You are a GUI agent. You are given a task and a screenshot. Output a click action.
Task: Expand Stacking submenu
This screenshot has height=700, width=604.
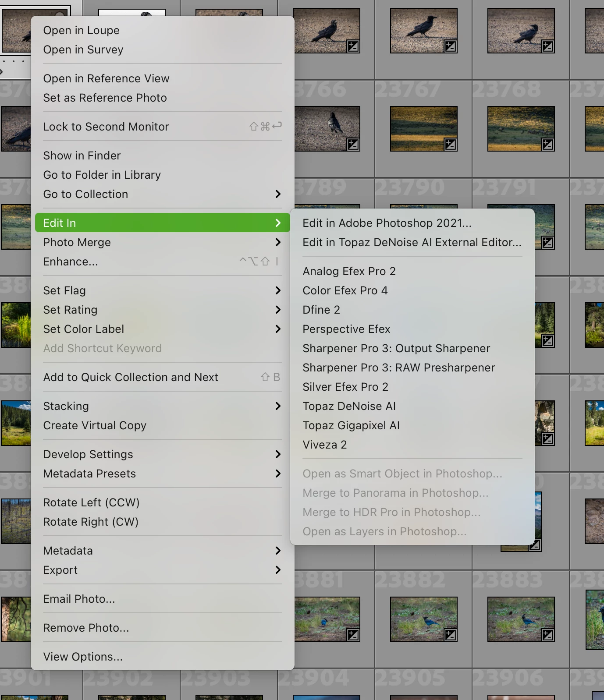pos(163,406)
